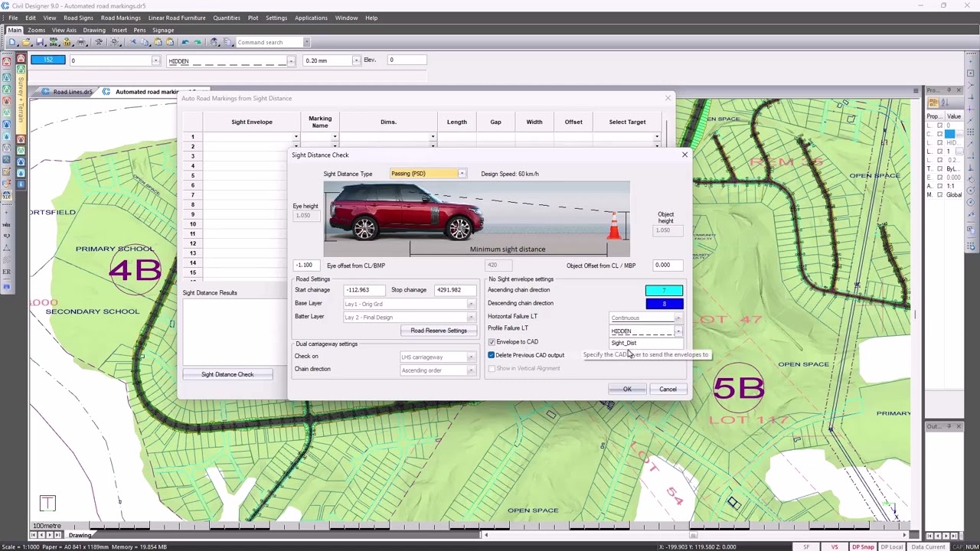
Task: Click the text frame icon at drawing bottom-left
Action: pos(47,503)
